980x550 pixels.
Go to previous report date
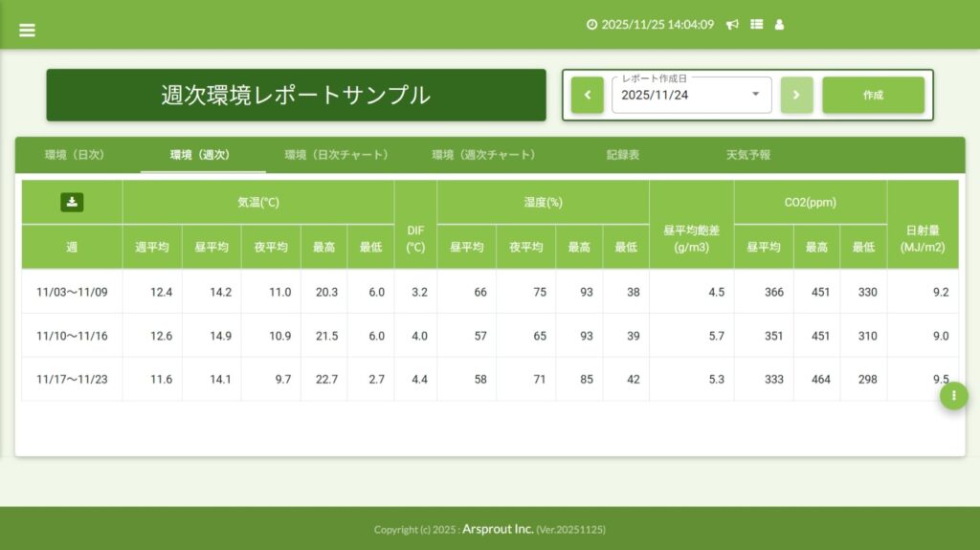click(587, 96)
